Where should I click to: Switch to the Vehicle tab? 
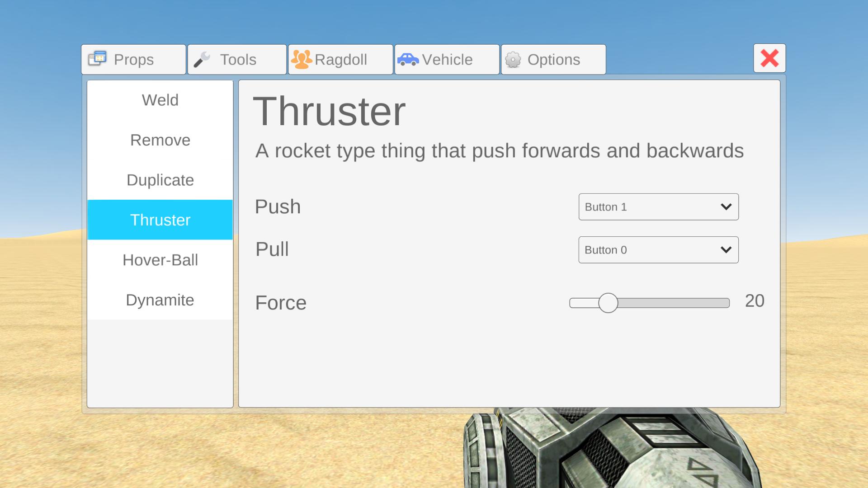[447, 59]
